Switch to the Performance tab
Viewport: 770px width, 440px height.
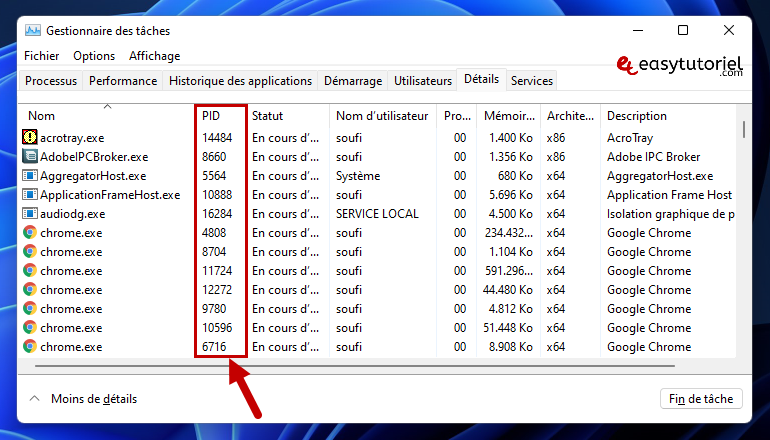[123, 81]
